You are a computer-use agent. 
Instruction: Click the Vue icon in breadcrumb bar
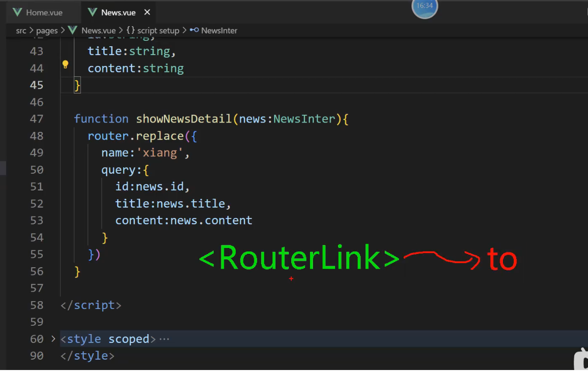72,30
